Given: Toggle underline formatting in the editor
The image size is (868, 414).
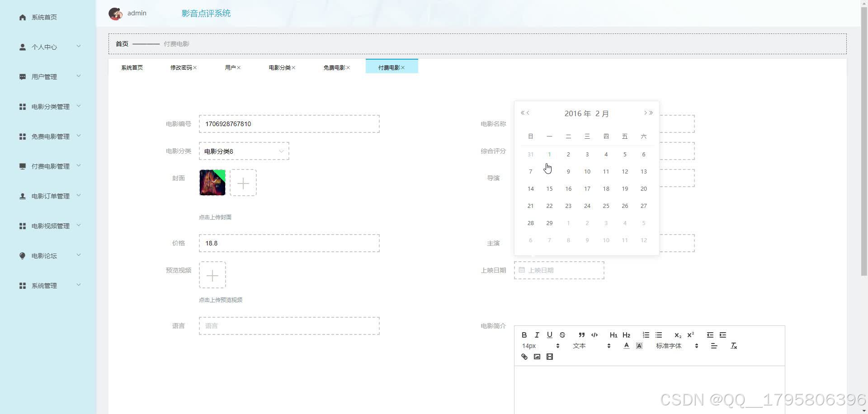Looking at the screenshot, I should point(549,335).
